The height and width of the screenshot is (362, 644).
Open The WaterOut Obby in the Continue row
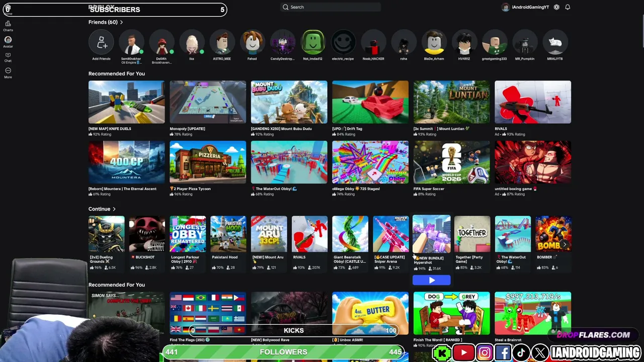point(513,234)
